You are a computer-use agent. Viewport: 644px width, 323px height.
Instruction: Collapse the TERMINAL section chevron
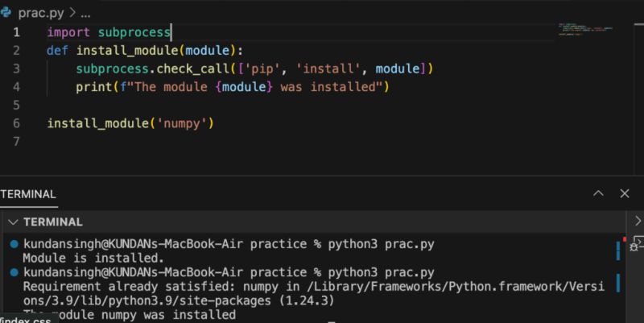tap(13, 222)
